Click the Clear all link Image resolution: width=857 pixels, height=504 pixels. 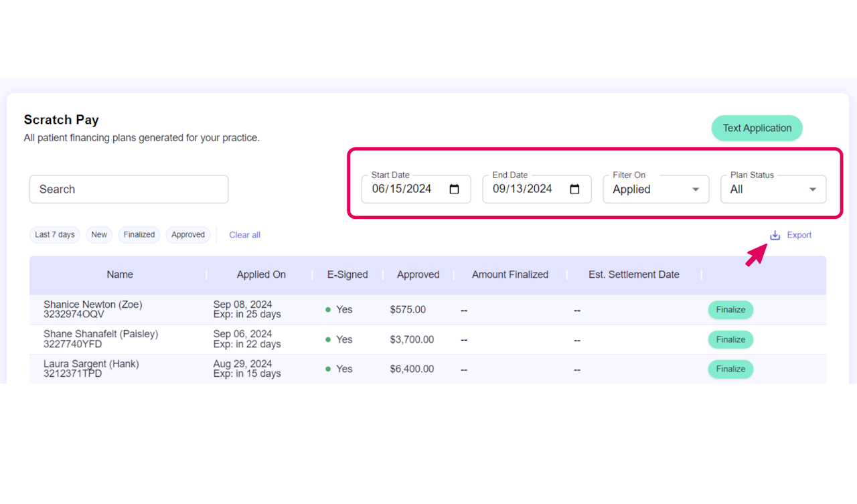click(244, 235)
